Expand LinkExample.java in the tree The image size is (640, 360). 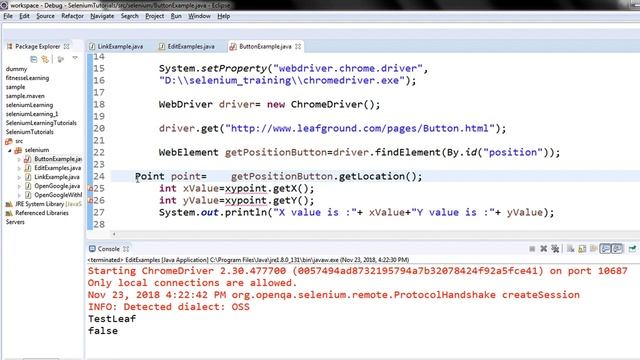pos(19,177)
